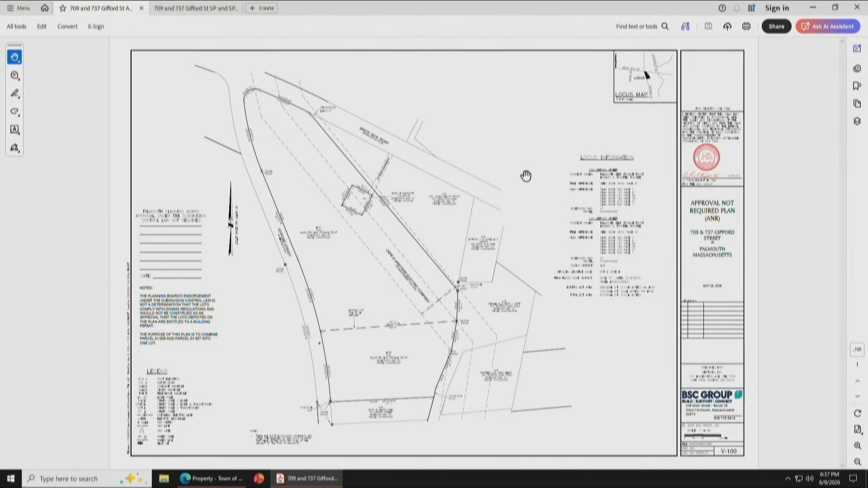The width and height of the screenshot is (868, 488).
Task: Click the document vertical scrollbar
Action: point(842,253)
